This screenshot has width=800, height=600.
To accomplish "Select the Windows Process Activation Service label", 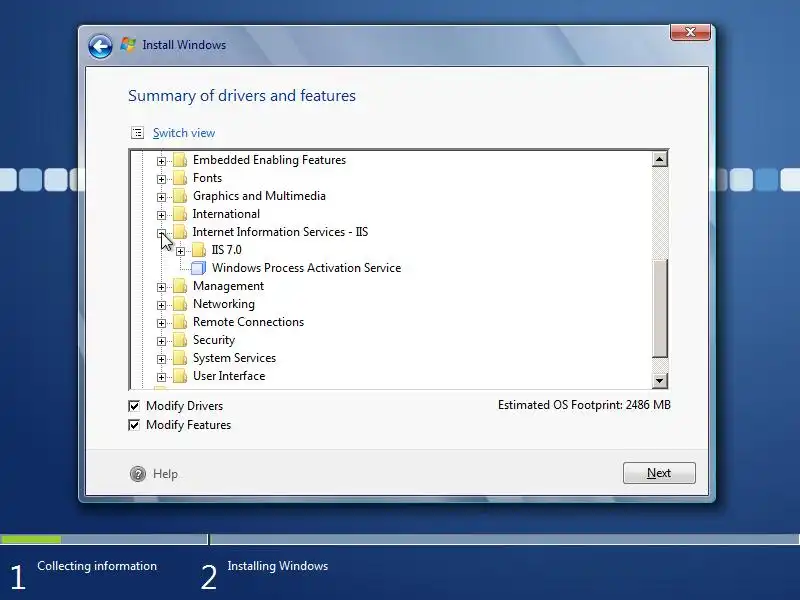I will [306, 268].
